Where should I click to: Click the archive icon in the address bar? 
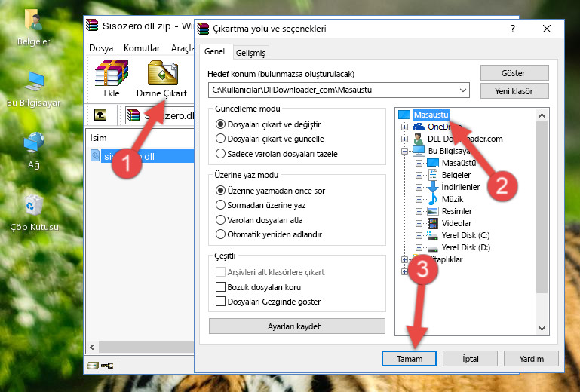[133, 116]
